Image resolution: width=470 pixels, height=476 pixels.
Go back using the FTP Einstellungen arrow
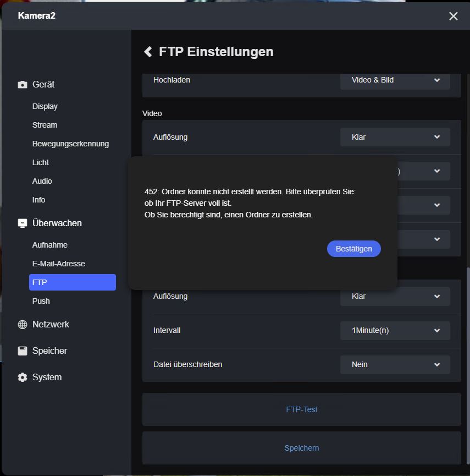coord(148,52)
